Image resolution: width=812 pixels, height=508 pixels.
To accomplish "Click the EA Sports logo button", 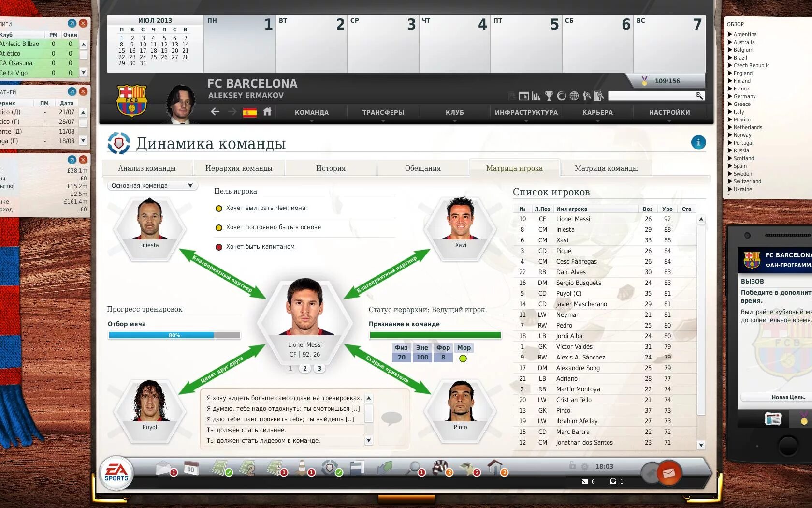I will click(116, 473).
